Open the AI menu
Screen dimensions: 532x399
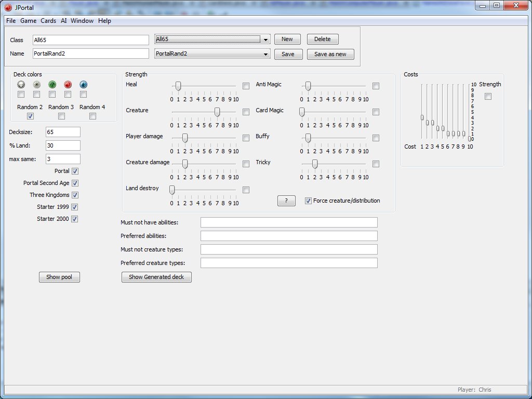pos(64,21)
